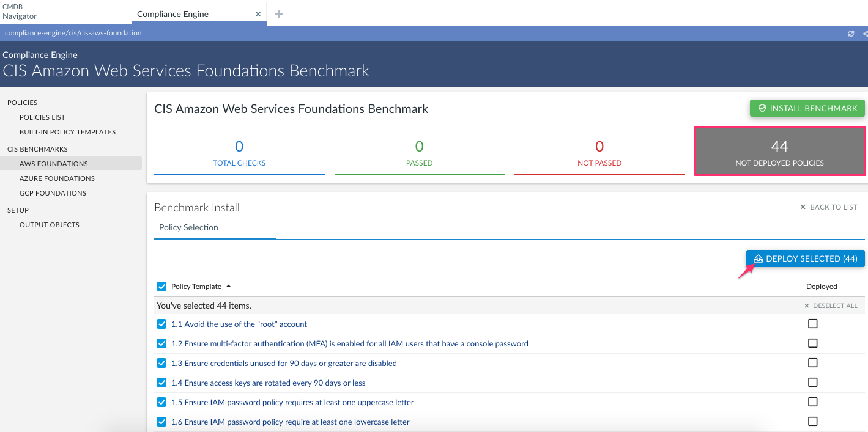Screen dimensions: 868x432
Task: Click Back to List link
Action: (x=828, y=207)
